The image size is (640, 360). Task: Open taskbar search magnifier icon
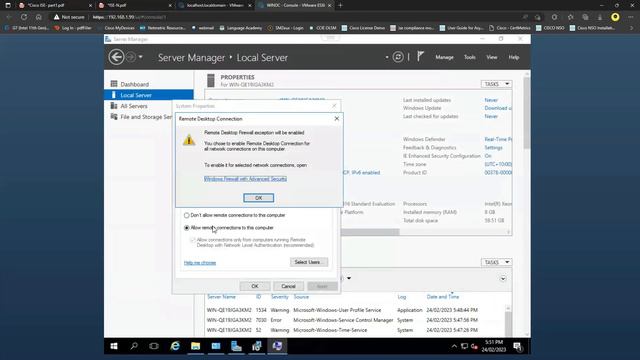134,346
